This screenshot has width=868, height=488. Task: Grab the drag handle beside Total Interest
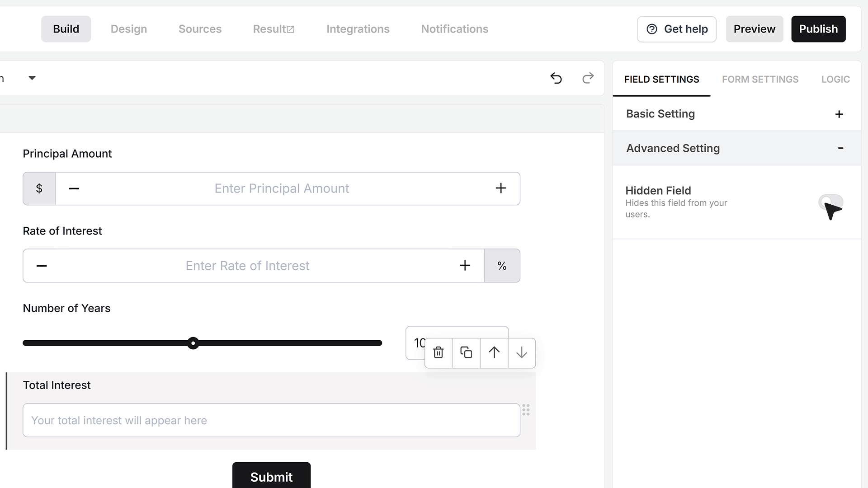pos(526,410)
